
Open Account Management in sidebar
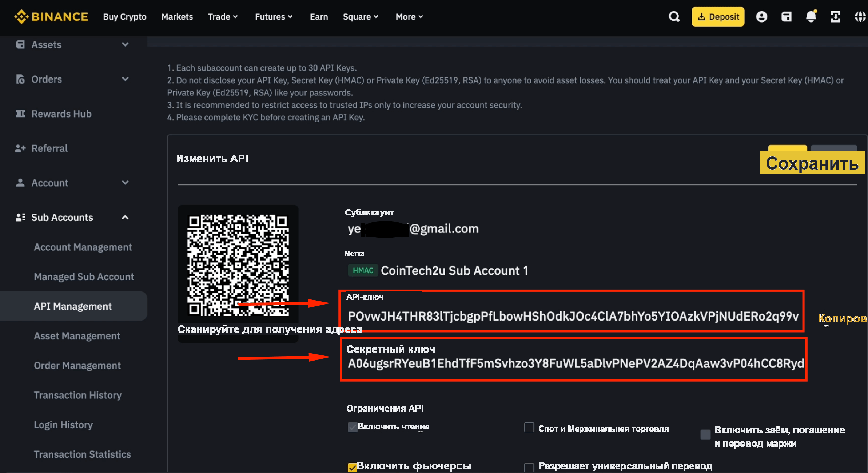click(x=83, y=247)
